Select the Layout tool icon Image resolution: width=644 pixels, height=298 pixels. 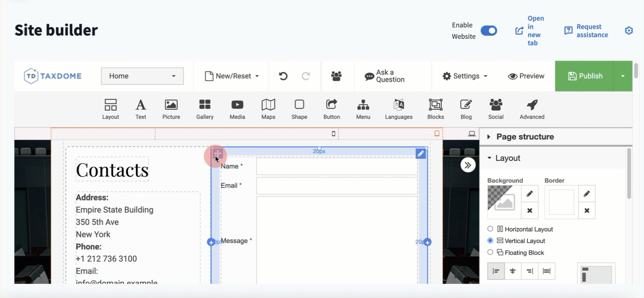pyautogui.click(x=110, y=109)
